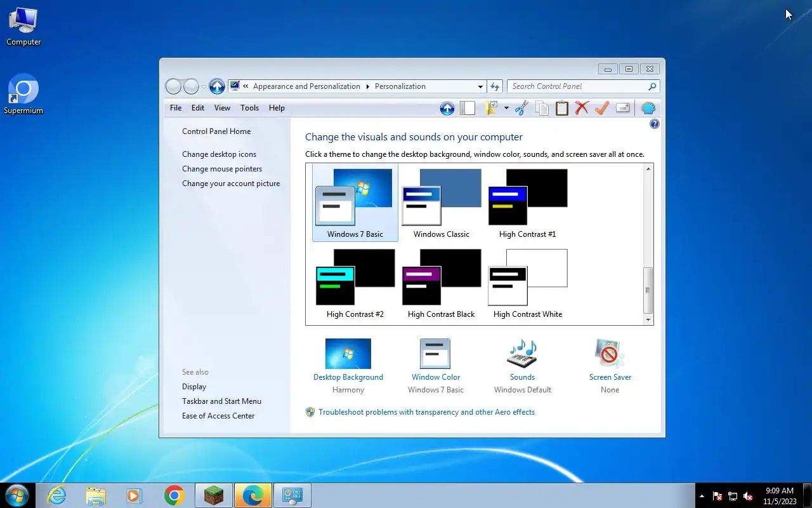
Task: Click the red X Delete icon
Action: pos(582,108)
